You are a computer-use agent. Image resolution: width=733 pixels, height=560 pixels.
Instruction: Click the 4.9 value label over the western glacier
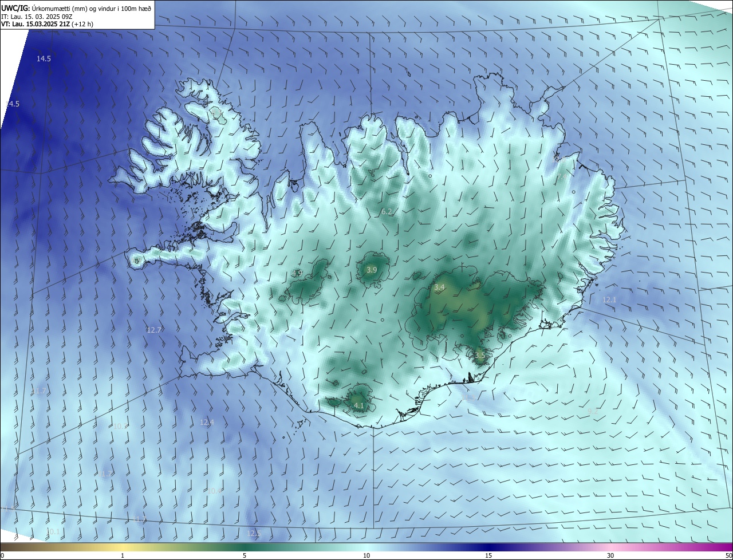click(297, 273)
